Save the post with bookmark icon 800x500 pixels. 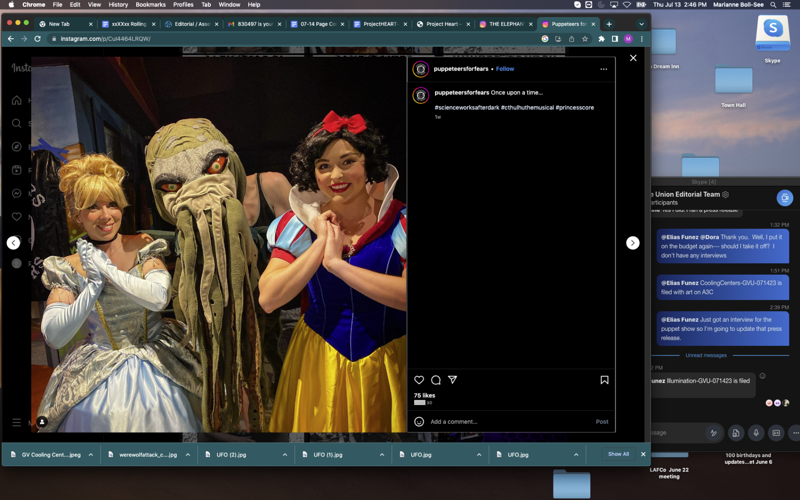pyautogui.click(x=604, y=380)
